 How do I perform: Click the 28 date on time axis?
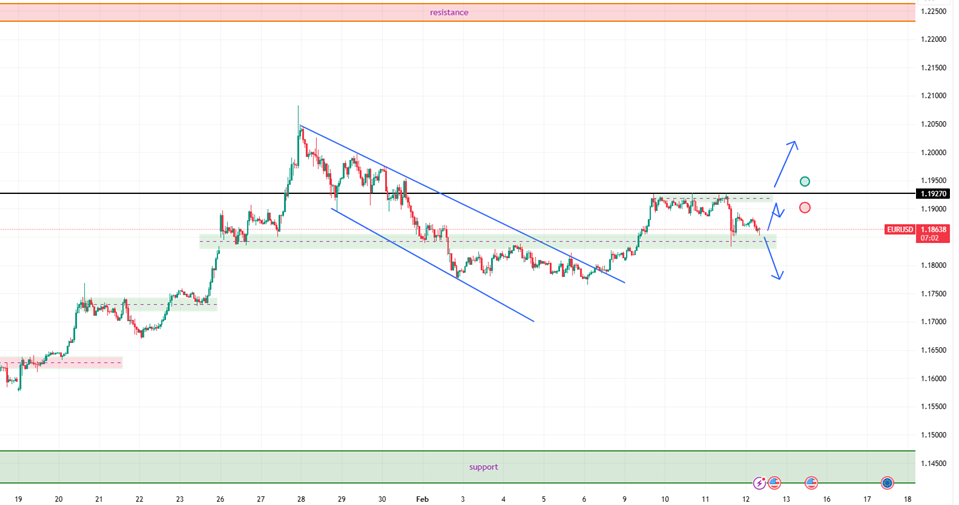pos(301,499)
